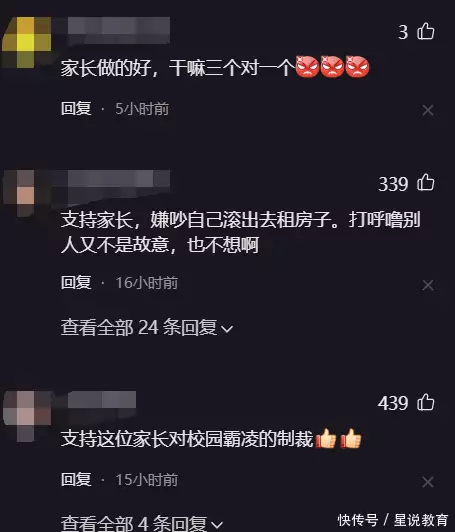Expand 查看全部 4 条回复

142,523
